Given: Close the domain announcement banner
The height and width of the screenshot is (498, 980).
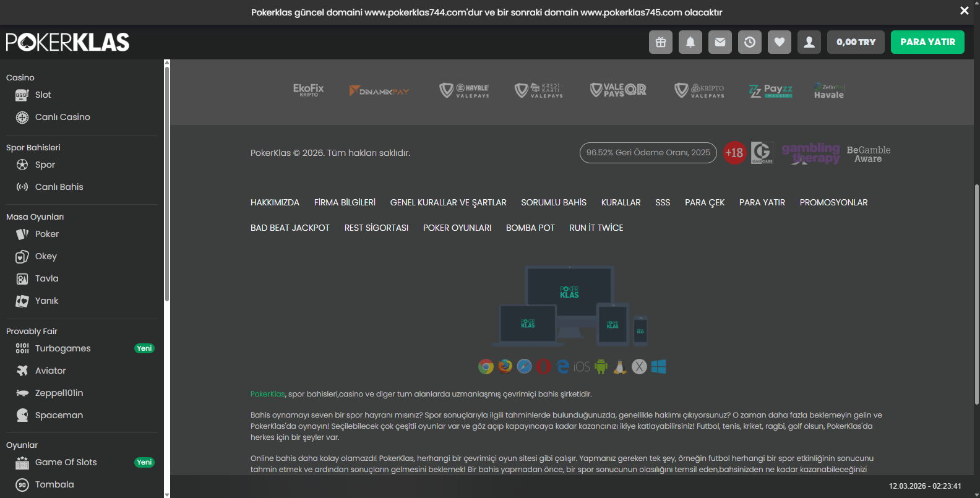Looking at the screenshot, I should coord(964,11).
